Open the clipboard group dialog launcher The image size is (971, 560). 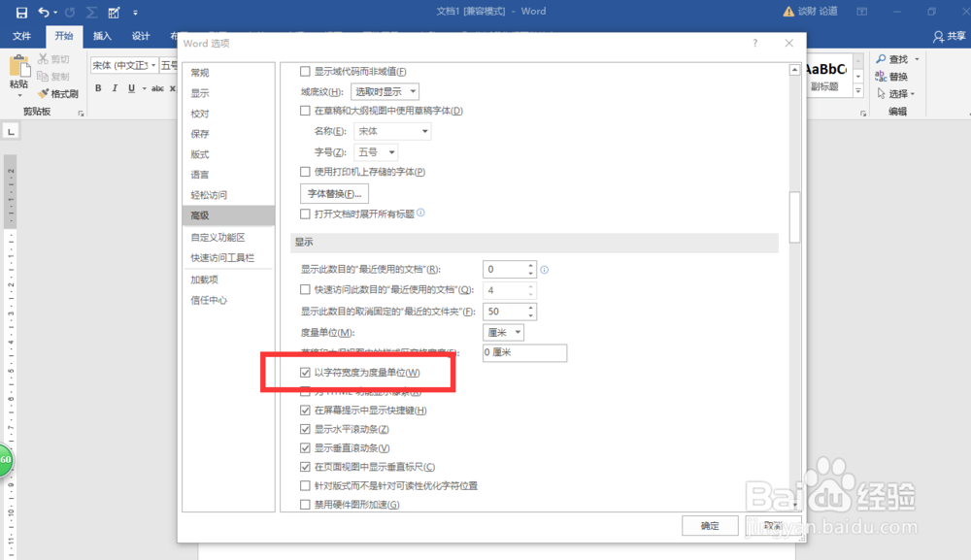81,114
